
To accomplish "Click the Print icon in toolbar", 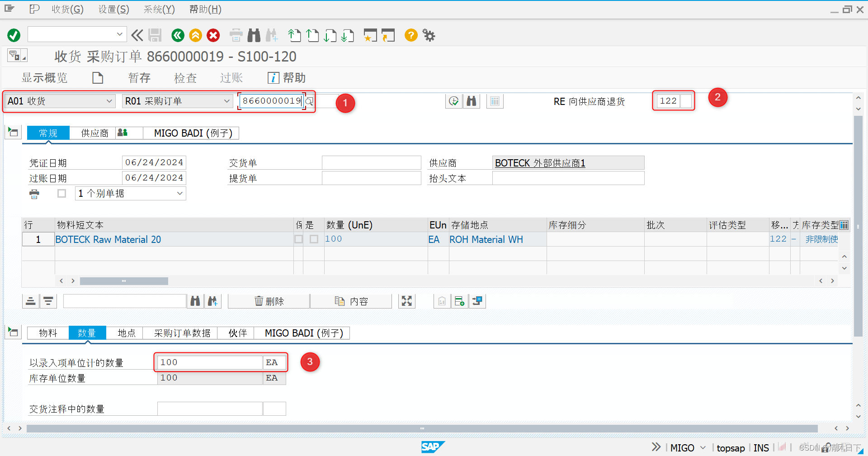I will click(x=236, y=35).
